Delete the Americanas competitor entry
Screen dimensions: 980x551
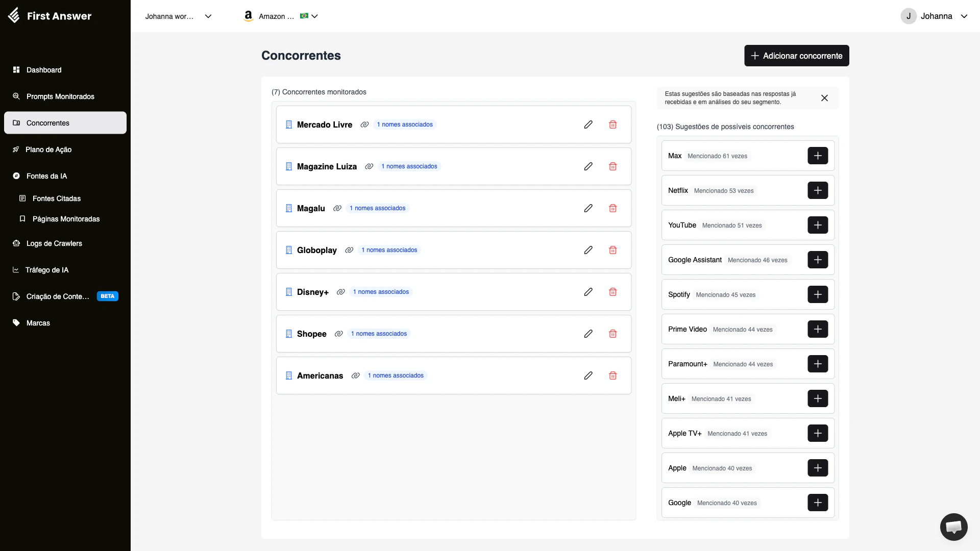612,375
